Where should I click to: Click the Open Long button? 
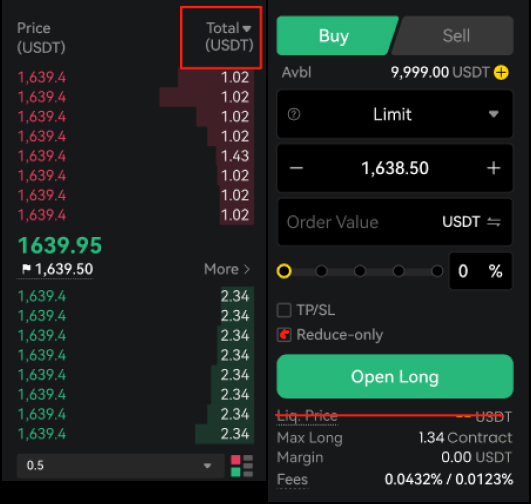click(x=395, y=376)
